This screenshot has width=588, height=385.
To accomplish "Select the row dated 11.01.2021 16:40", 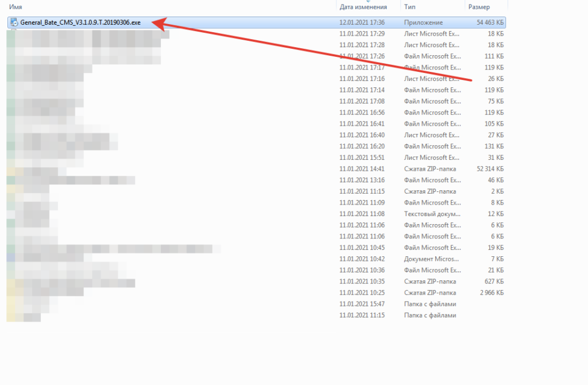I will click(256, 135).
